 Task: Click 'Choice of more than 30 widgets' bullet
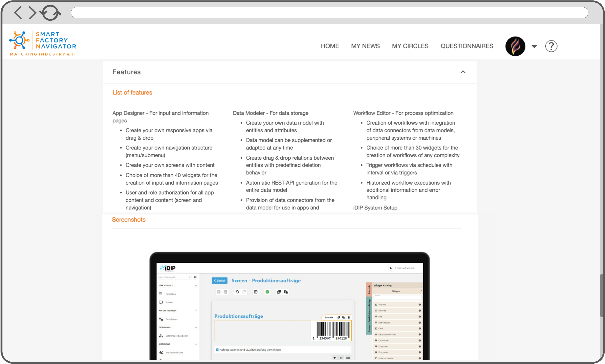tap(413, 151)
